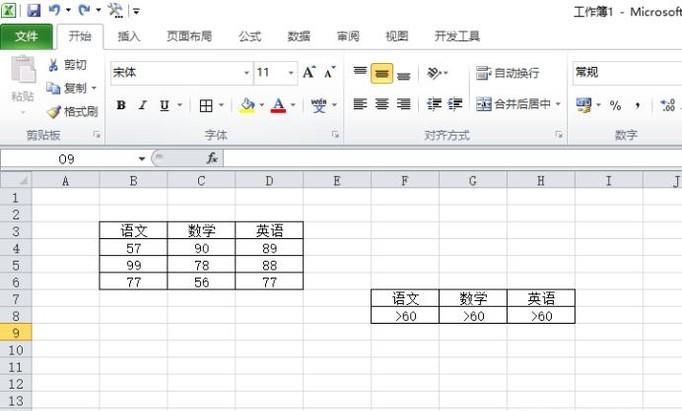Select top vertical alignment
Image resolution: width=682 pixels, height=411 pixels.
click(360, 72)
